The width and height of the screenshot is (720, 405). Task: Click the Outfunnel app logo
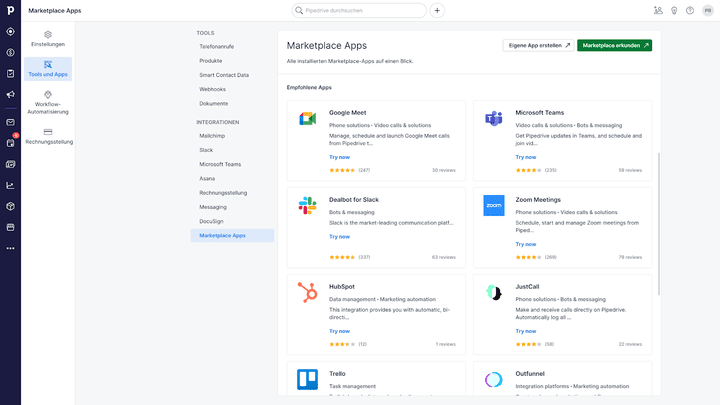coord(494,380)
